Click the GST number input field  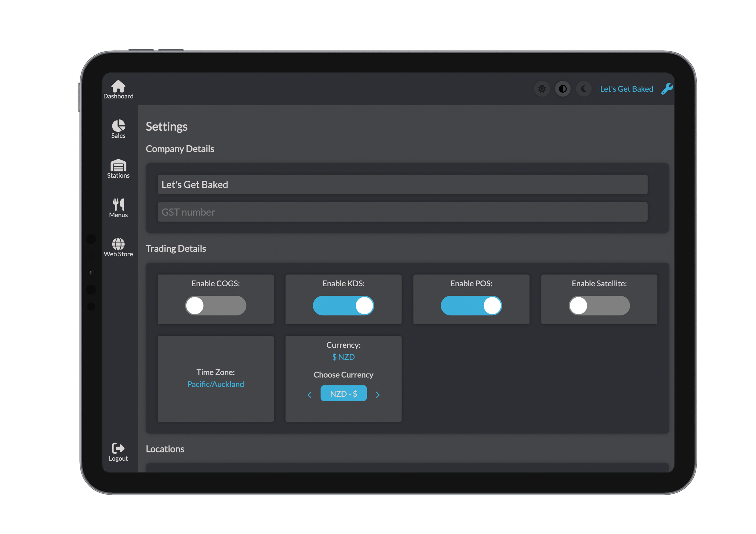(402, 212)
